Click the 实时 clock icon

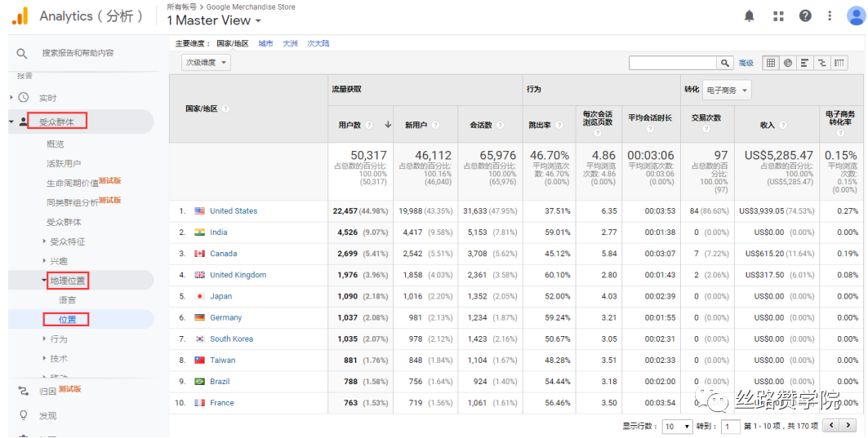point(23,97)
